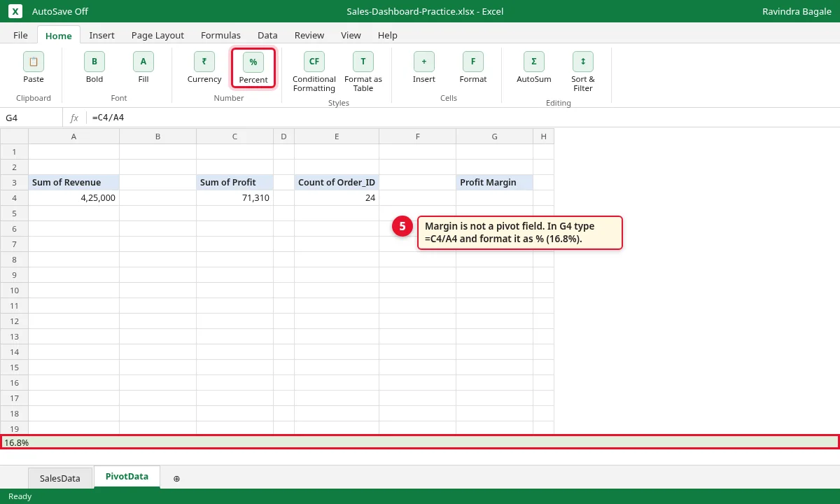Select the Count of Order_ID cell
This screenshot has width=840, height=504.
[337, 183]
